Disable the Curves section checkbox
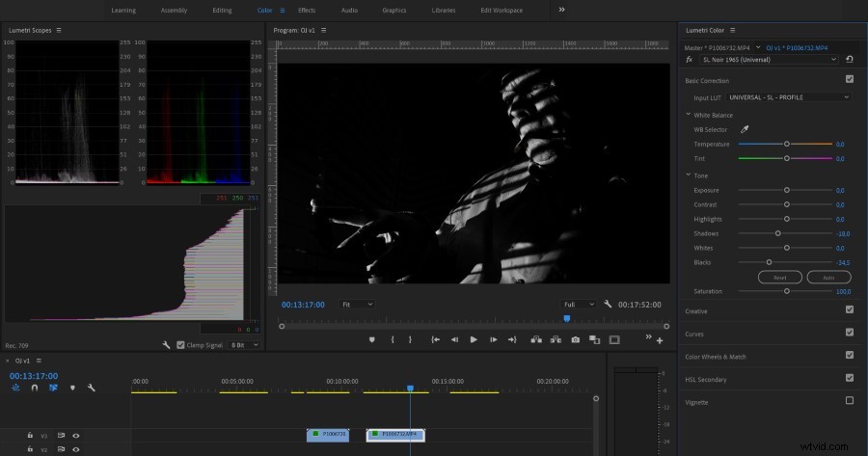The height and width of the screenshot is (456, 868). 850,332
